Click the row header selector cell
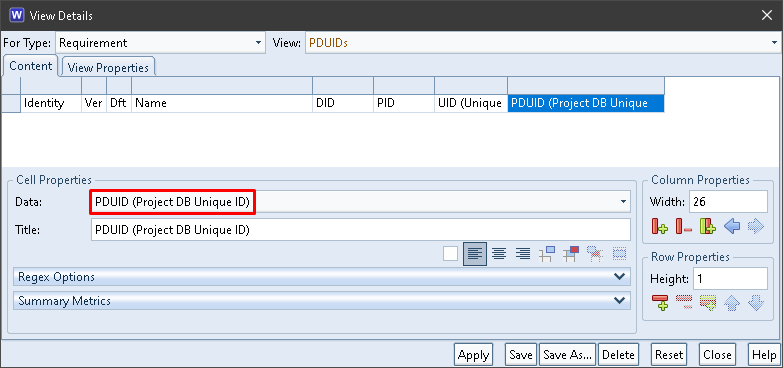 click(11, 103)
